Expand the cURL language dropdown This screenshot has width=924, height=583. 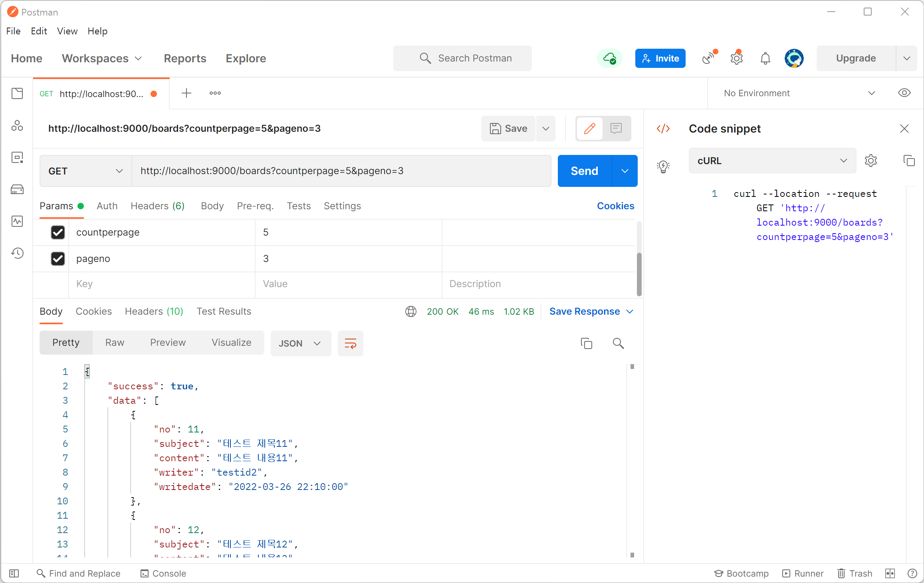coord(772,161)
